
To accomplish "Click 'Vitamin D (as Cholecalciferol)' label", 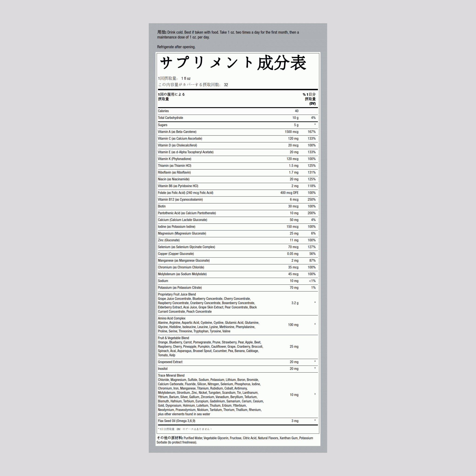I will click(x=177, y=145).
